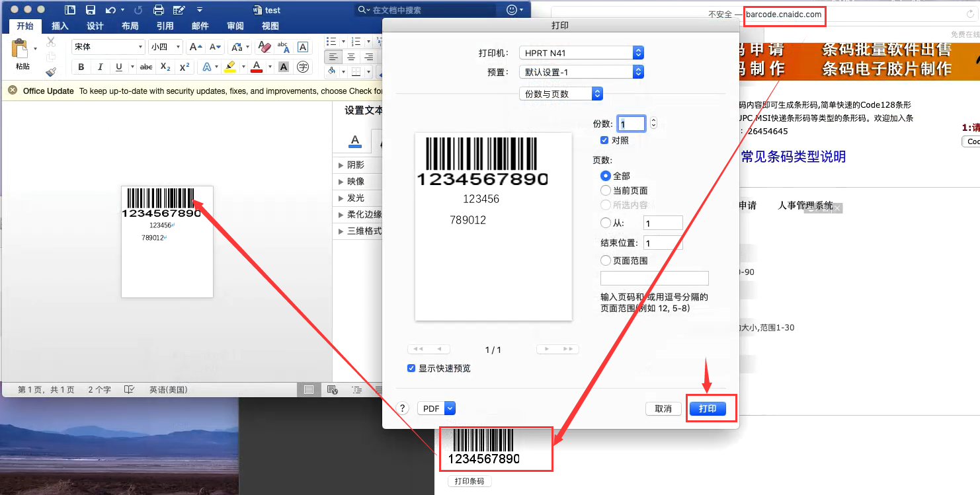
Task: Open the 审阅 ribbon tab
Action: tap(235, 26)
